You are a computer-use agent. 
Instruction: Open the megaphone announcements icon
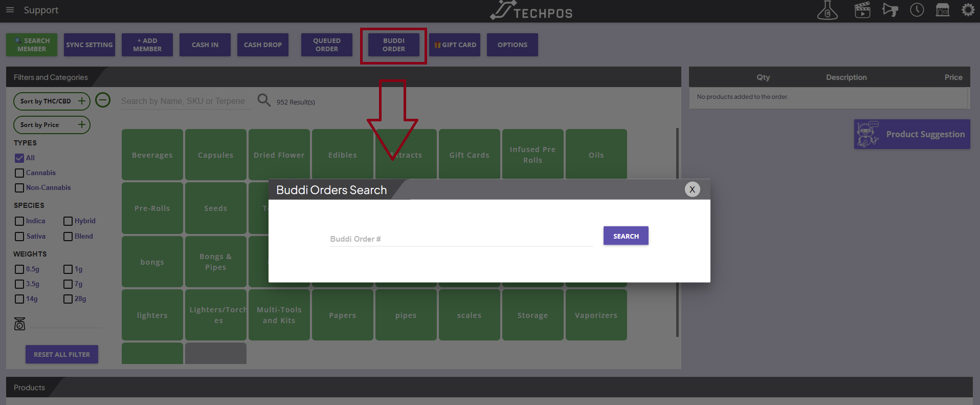coord(890,10)
